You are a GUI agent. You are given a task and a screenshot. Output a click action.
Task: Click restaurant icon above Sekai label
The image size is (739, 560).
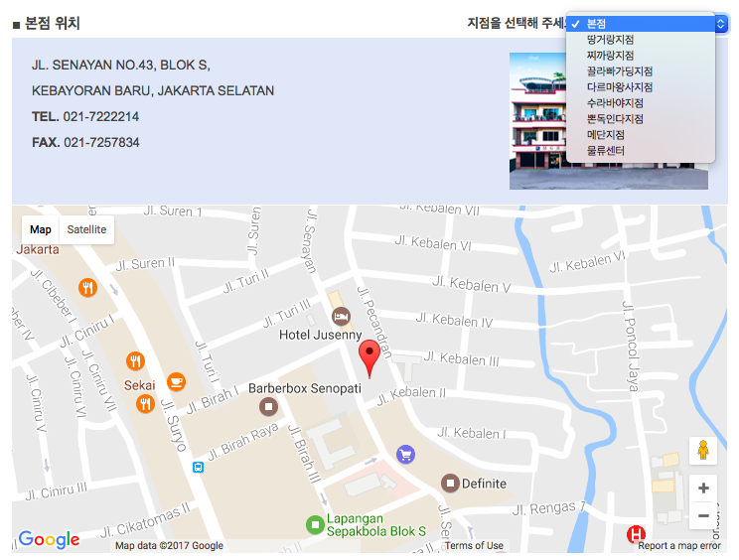tap(135, 361)
